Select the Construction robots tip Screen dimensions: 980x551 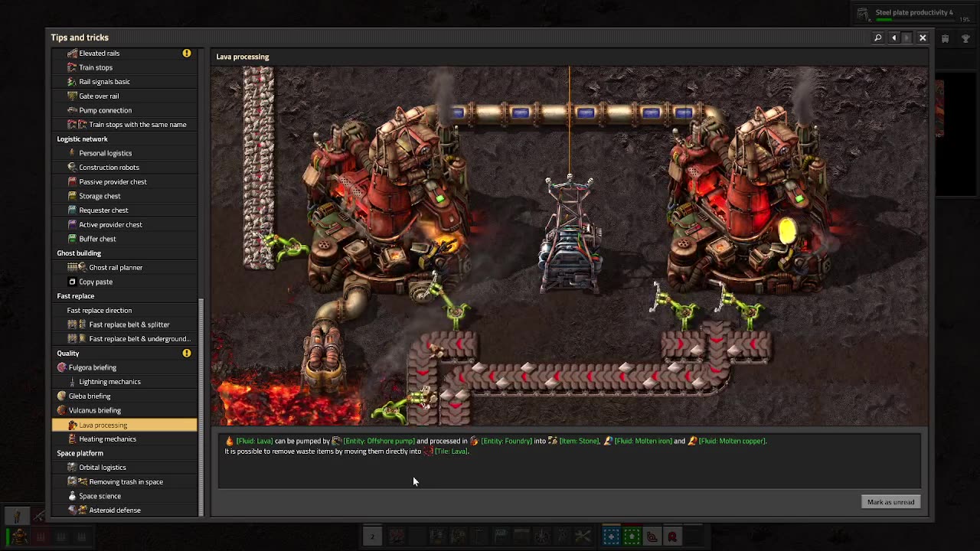[x=124, y=168]
